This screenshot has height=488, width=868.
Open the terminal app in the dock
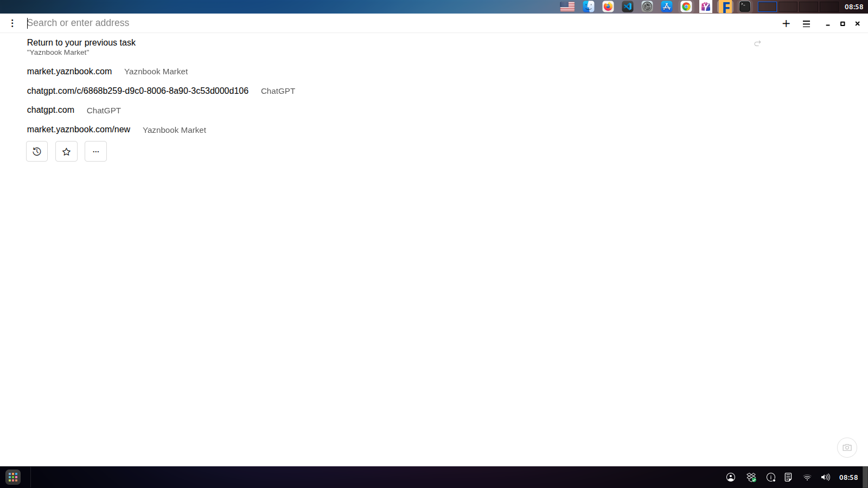pos(744,7)
